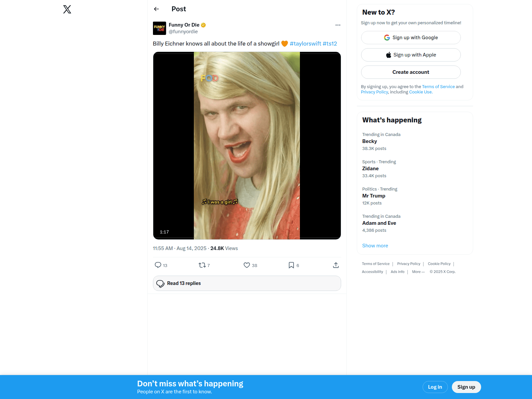Screen dimensions: 532x399
Task: Click the Google logo icon in the signup button
Action: coord(387,38)
